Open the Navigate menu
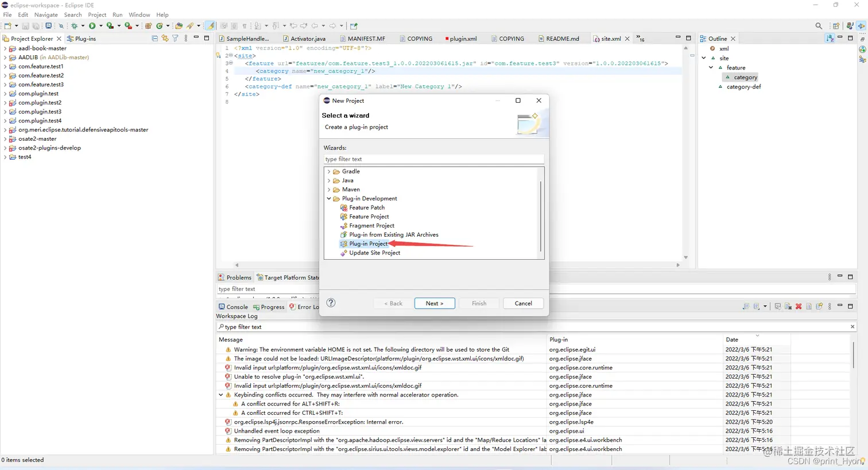Screen dimensions: 868x470 click(46, 14)
